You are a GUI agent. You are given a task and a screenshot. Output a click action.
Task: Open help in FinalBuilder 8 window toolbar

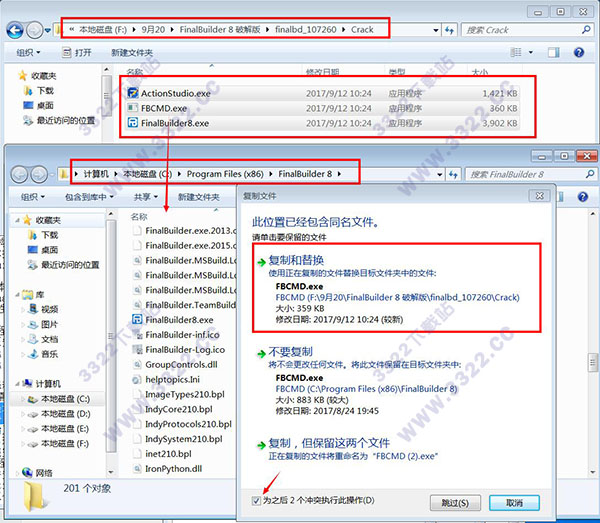583,197
